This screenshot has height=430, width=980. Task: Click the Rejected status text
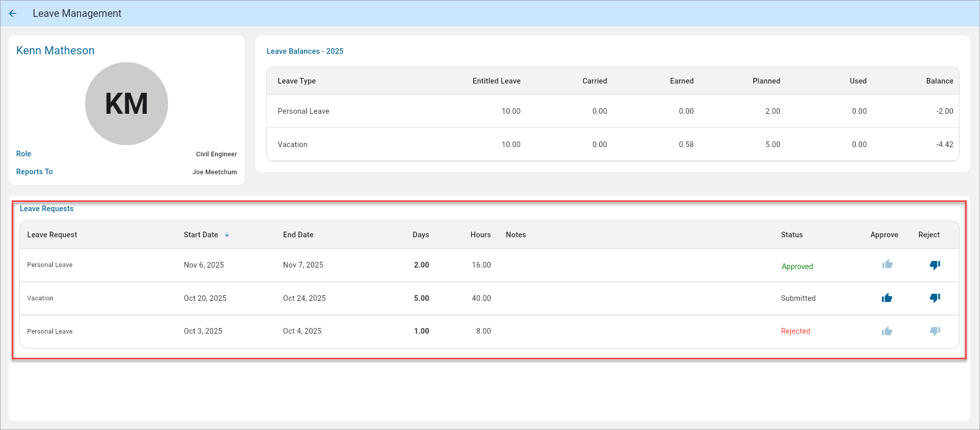coord(795,331)
